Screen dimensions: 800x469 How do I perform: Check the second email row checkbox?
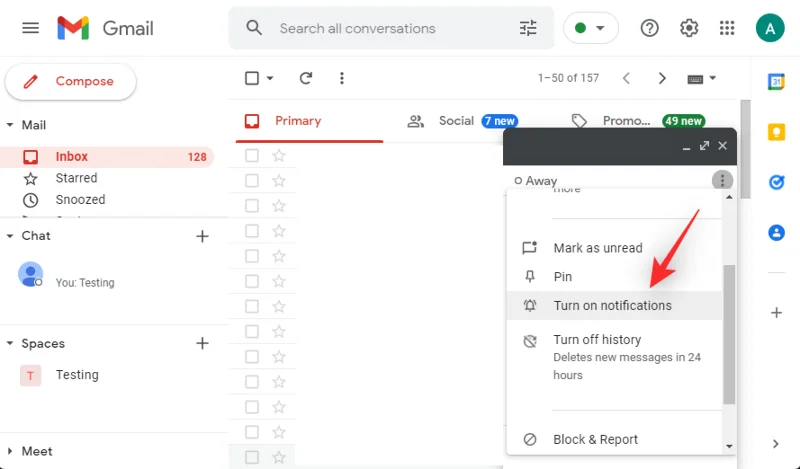[252, 181]
